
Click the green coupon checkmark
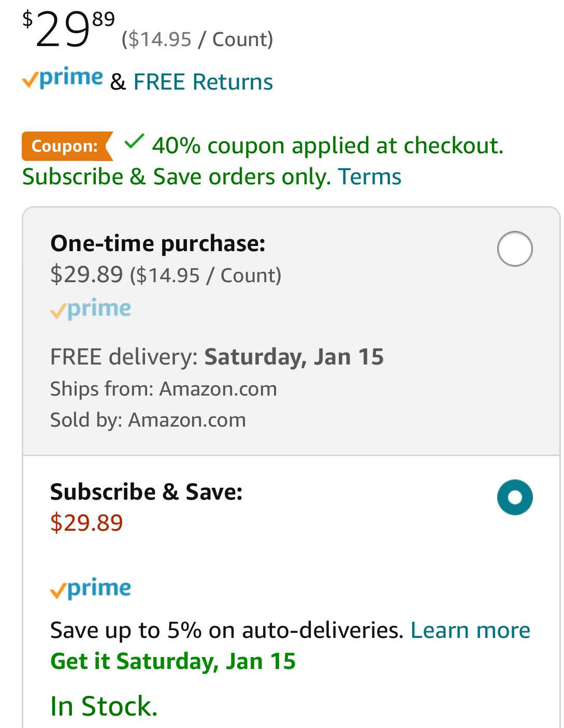pos(135,141)
